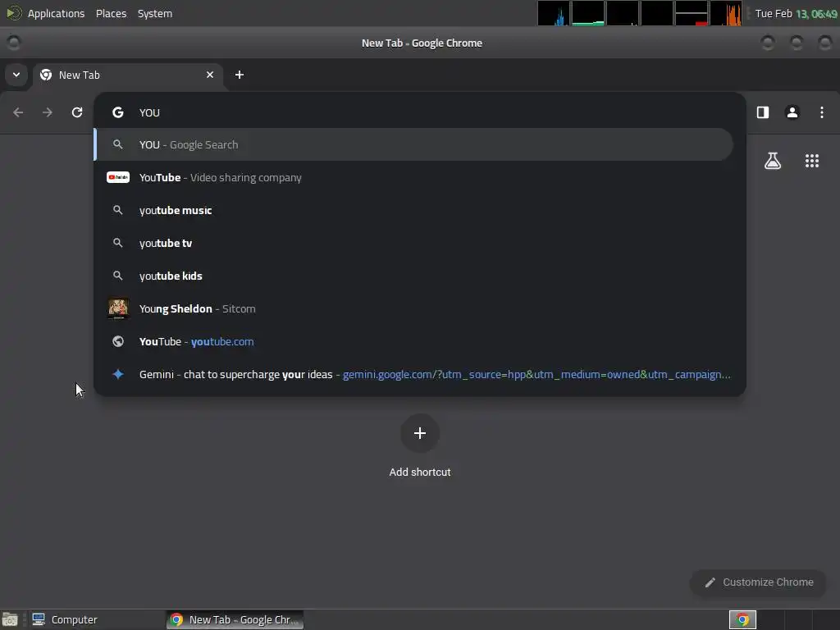The height and width of the screenshot is (630, 840).
Task: Click the Chrome workspace switcher thumbnail
Action: point(742,620)
